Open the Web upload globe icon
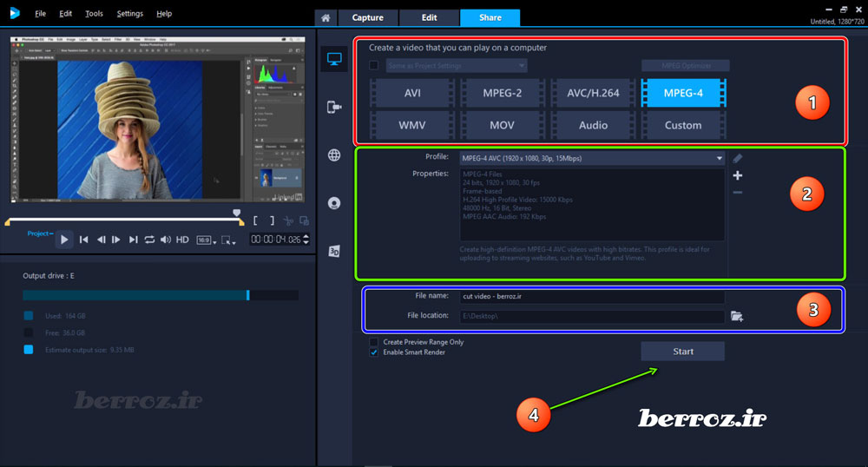 [334, 155]
